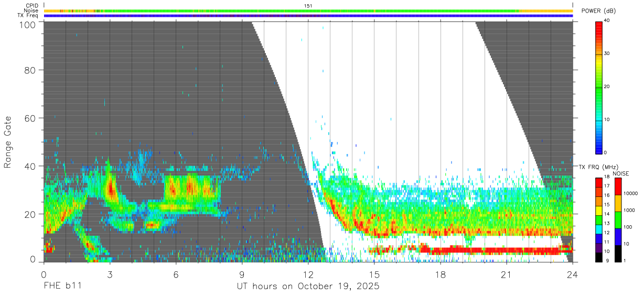Viewport: 644px width, 297px height.
Task: Click the 'Range Gate' axis title
Action: click(x=8, y=142)
